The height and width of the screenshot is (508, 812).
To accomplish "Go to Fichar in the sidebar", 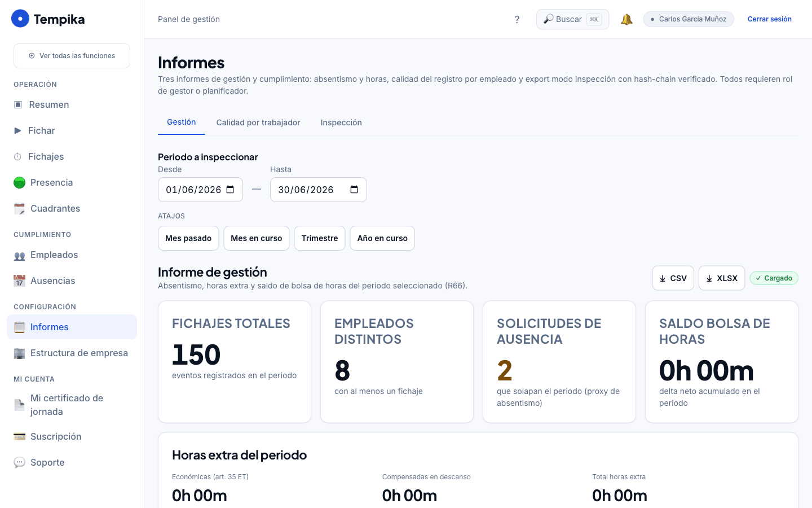I will point(72,130).
